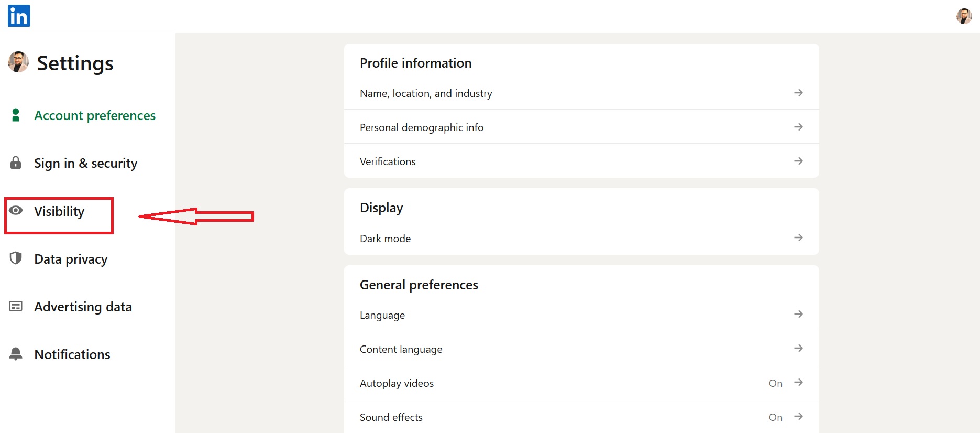
Task: Click the Profile information section heading
Action: point(415,63)
